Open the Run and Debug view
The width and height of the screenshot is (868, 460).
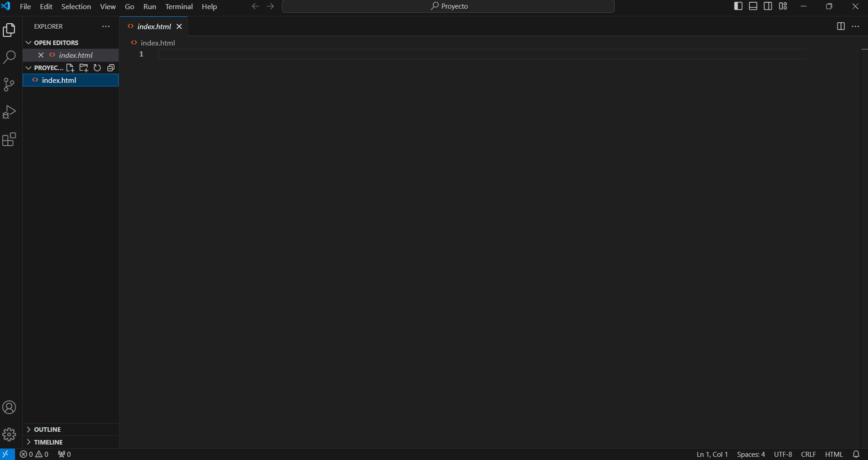[x=9, y=112]
